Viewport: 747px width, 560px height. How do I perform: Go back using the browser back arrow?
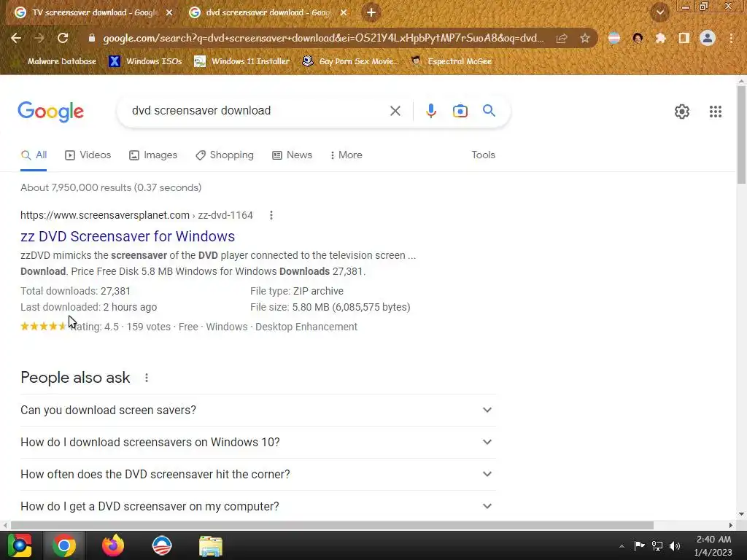(x=16, y=38)
